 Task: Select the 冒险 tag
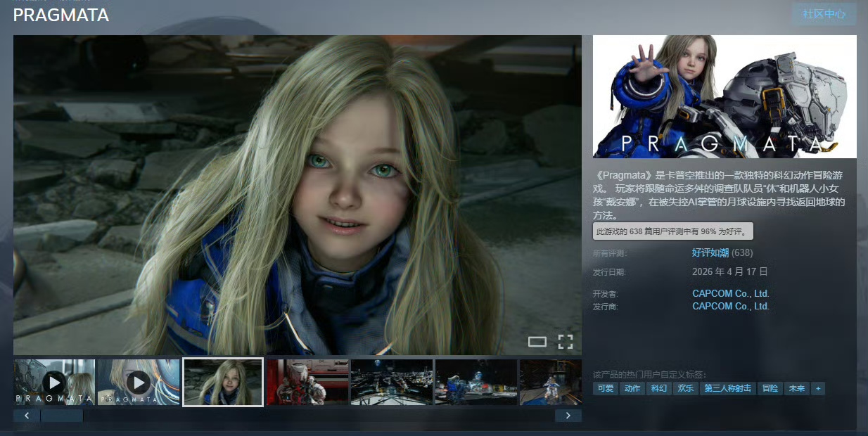[770, 388]
